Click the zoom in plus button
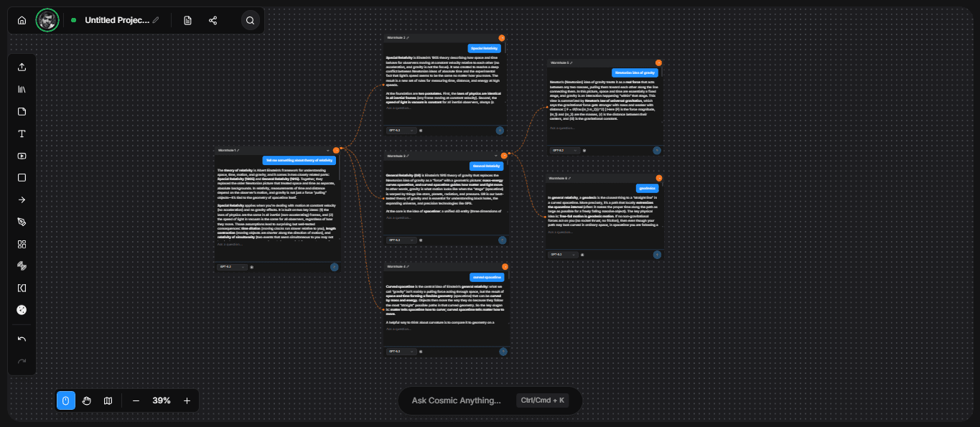The height and width of the screenshot is (427, 980). [187, 400]
